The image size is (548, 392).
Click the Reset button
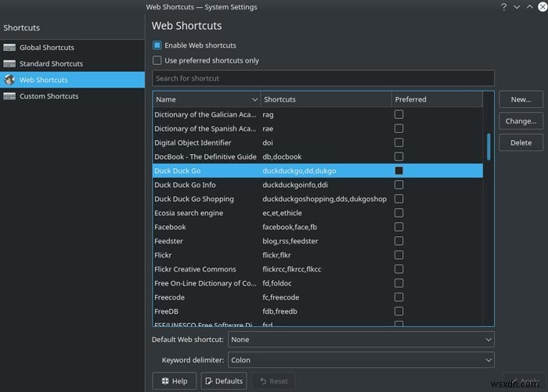click(274, 381)
